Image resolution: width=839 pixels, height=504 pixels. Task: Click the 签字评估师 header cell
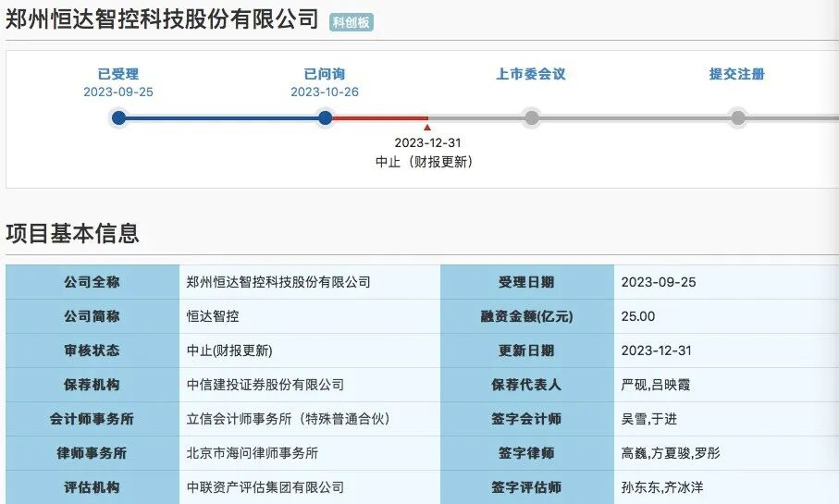point(526,487)
